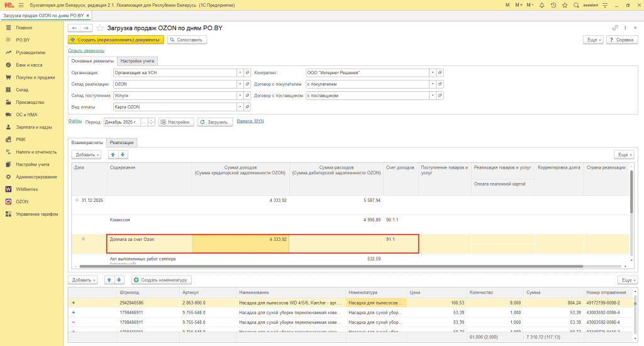Switch to the Настройки учета tab
Screen dimensions: 644x346
pos(137,61)
